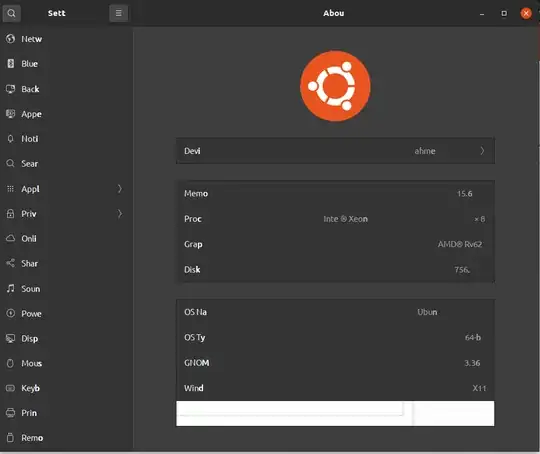Viewport: 540px width, 454px height.
Task: Click the Search magnifier sidebar icon
Action: pyautogui.click(x=10, y=163)
